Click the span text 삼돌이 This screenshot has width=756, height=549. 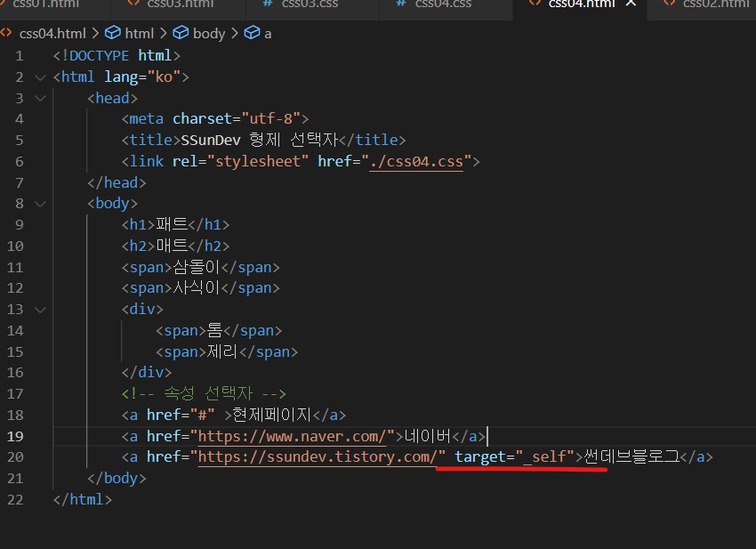197,267
